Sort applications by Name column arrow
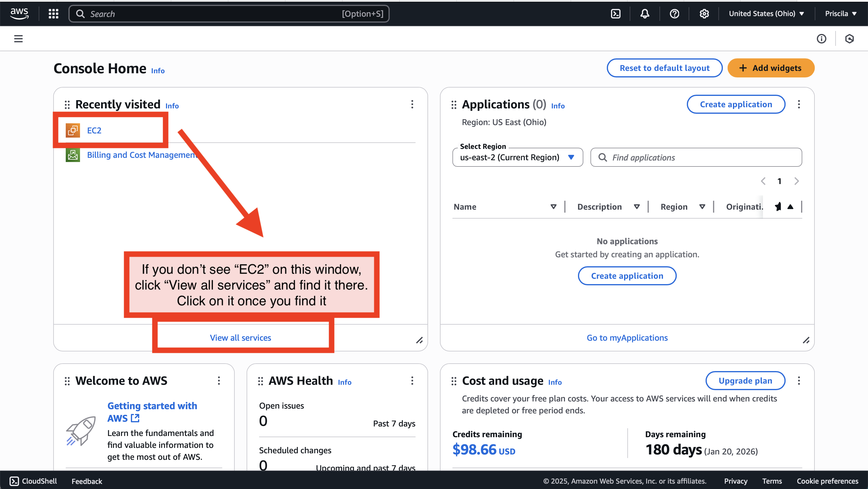The image size is (868, 489). click(553, 207)
